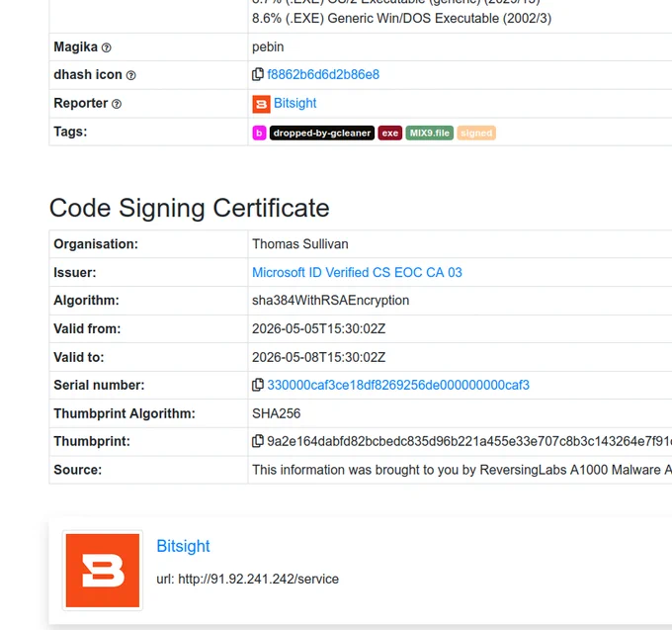Screen dimensions: 672x630
Task: Copy the certificate thumbprint
Action: [x=258, y=441]
